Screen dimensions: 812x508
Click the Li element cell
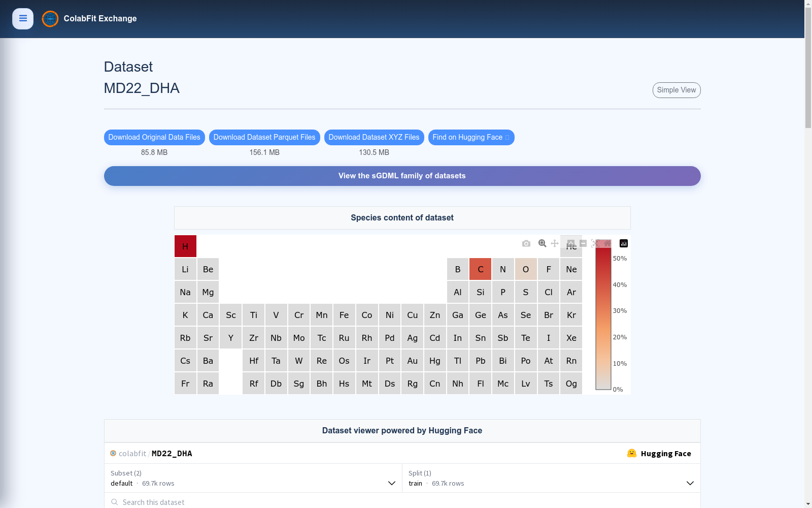[x=185, y=269]
